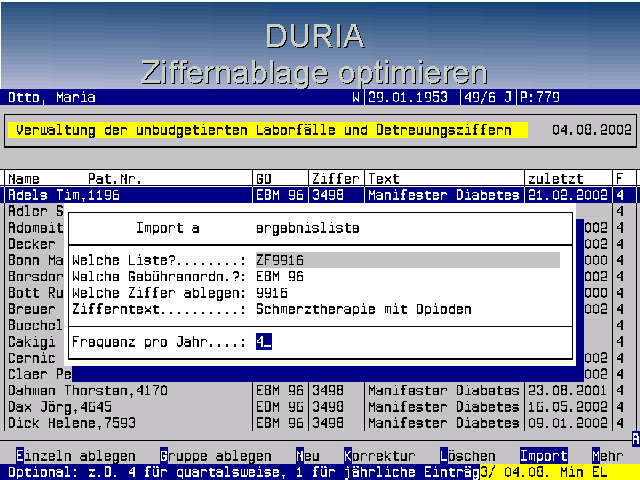Image resolution: width=640 pixels, height=480 pixels.
Task: Click Ziffer '3498' in Dahmen Thorsten row
Action: pyautogui.click(x=328, y=390)
